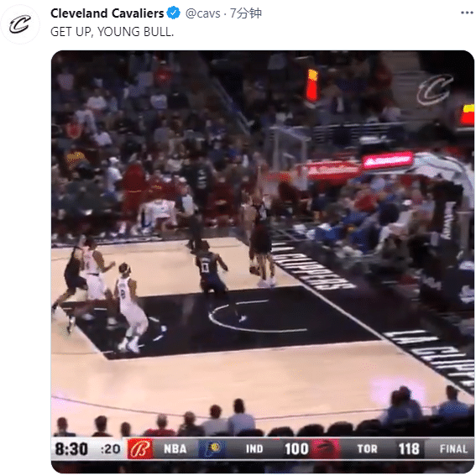Click the tweet text GET UP, YOUNG BULL.

[112, 32]
